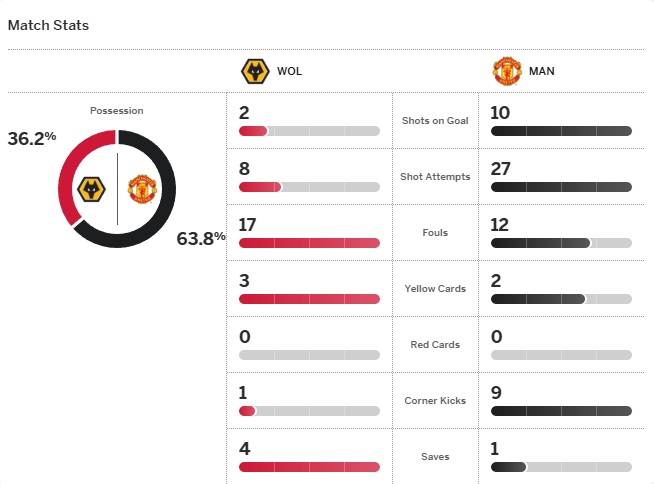Click the 63.8% possession value
The image size is (654, 484).
(200, 238)
